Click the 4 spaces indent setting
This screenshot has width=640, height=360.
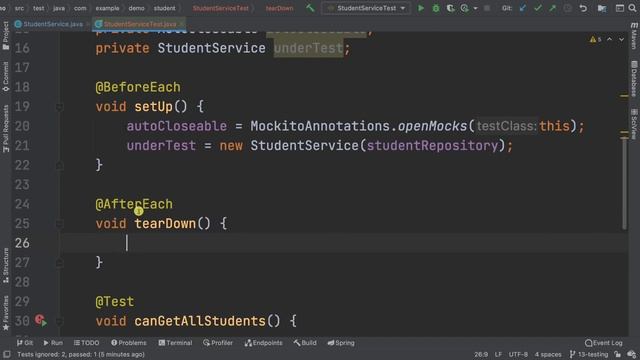pyautogui.click(x=548, y=354)
